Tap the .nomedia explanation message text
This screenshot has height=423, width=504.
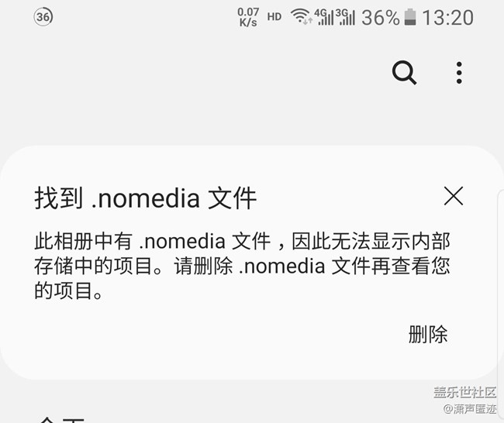point(243,266)
